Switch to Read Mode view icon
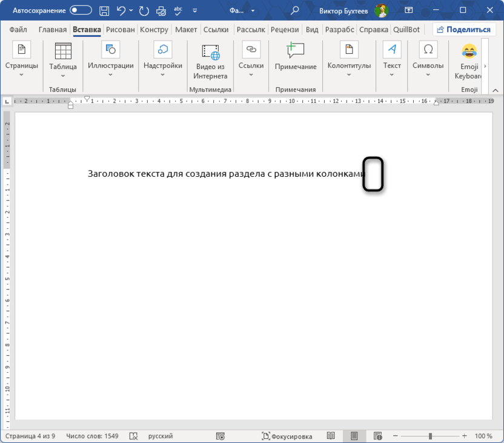504x443 pixels. pyautogui.click(x=331, y=436)
